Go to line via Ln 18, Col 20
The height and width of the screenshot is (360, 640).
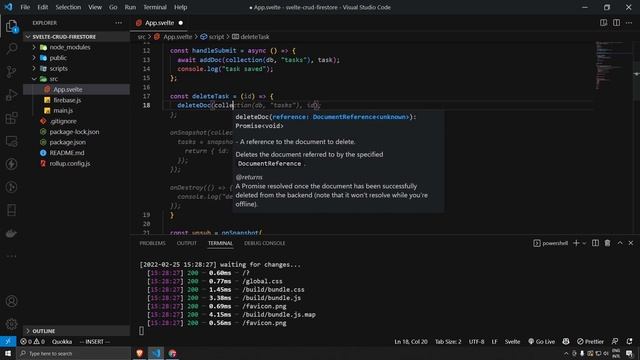click(411, 342)
